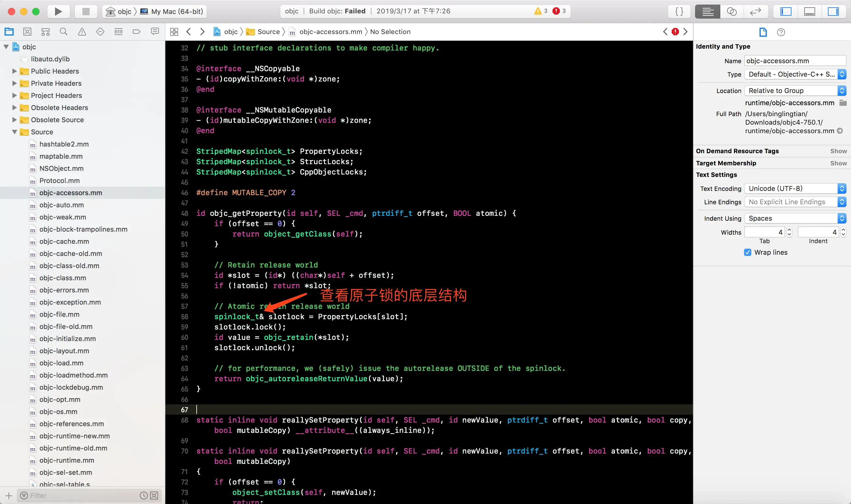Show Target Membership section
The width and height of the screenshot is (851, 504).
(838, 163)
